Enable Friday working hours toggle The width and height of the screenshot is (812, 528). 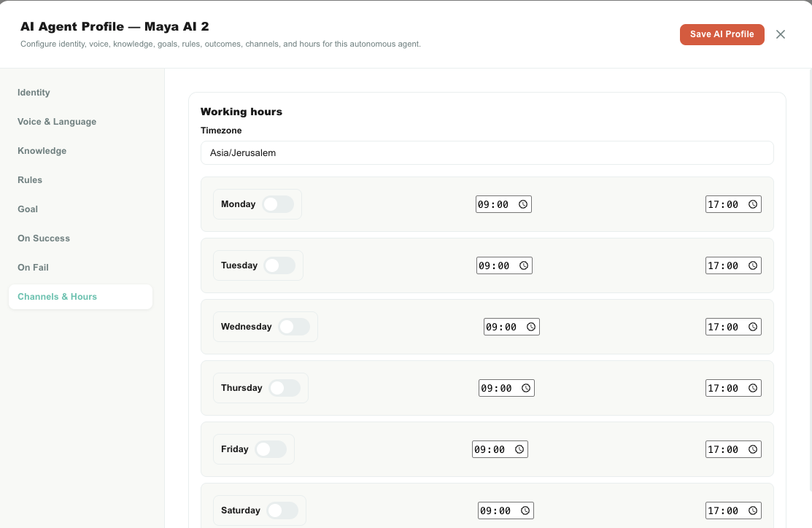click(271, 449)
